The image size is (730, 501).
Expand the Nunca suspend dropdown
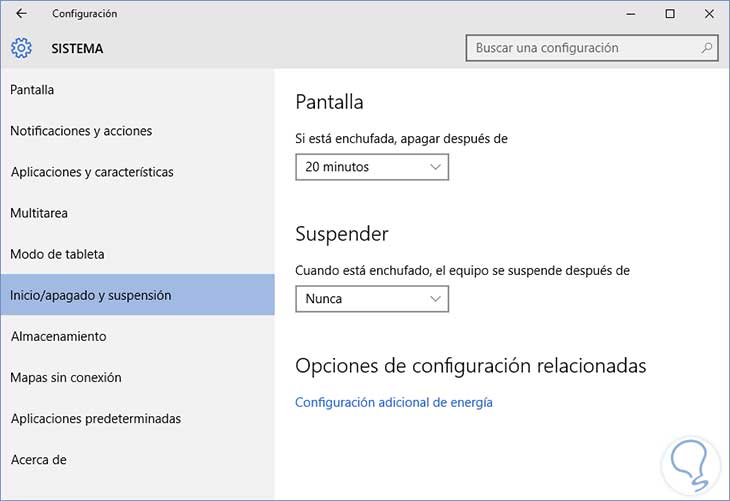coord(372,298)
